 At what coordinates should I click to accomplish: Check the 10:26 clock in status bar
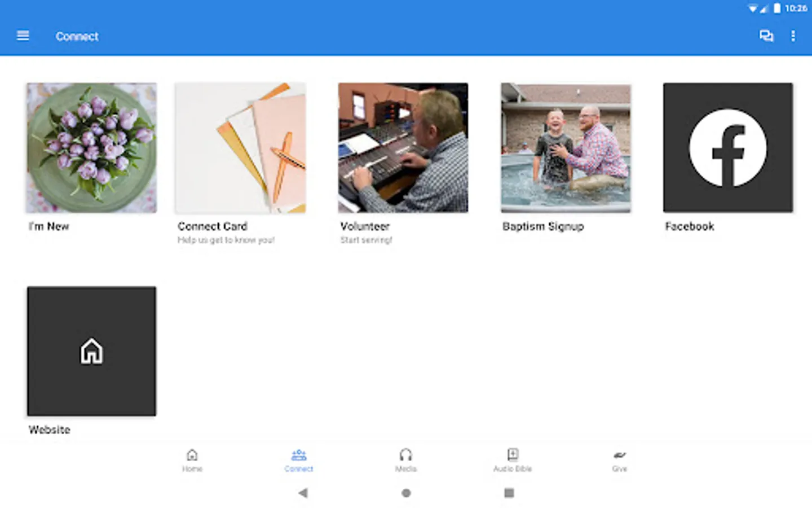(796, 8)
